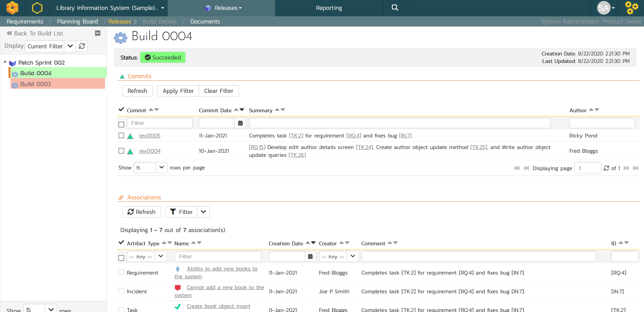The image size is (644, 312).
Task: Minimize the sidebar using the minus icon
Action: click(98, 33)
